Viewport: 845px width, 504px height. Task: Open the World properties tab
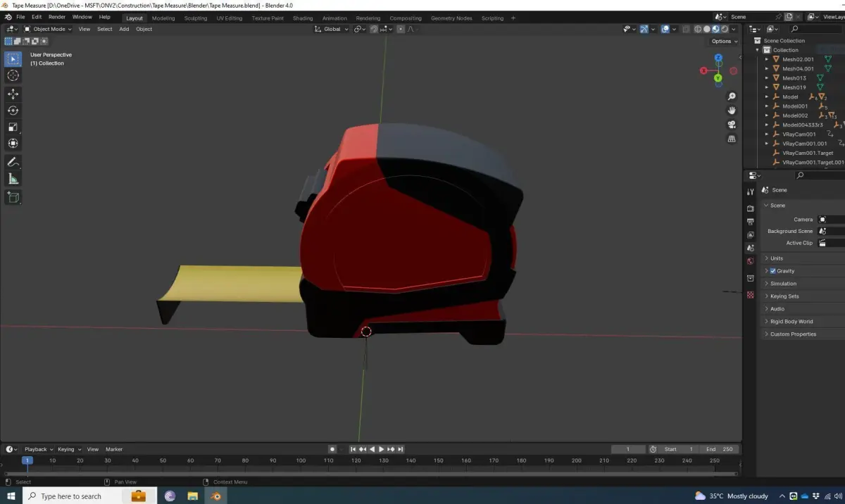coord(750,261)
